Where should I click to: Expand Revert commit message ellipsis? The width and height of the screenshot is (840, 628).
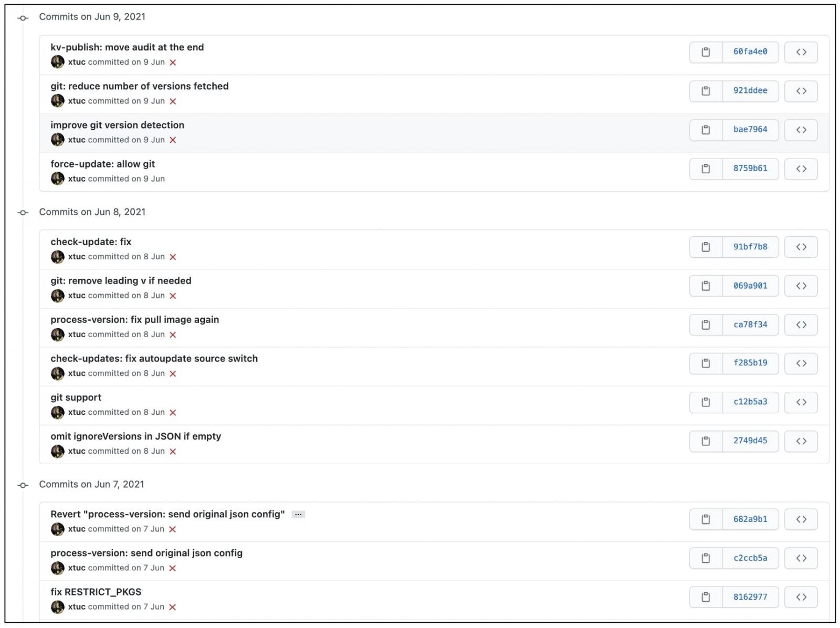[x=298, y=515]
